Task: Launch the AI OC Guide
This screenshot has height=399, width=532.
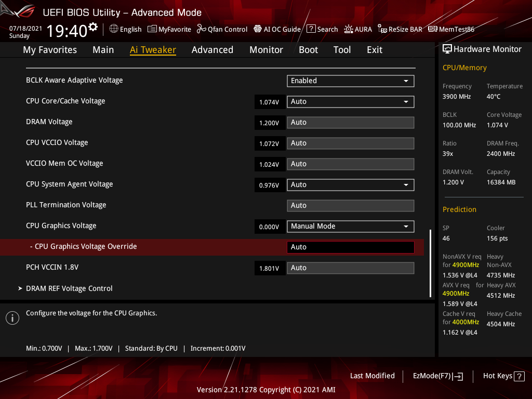Action: click(277, 29)
